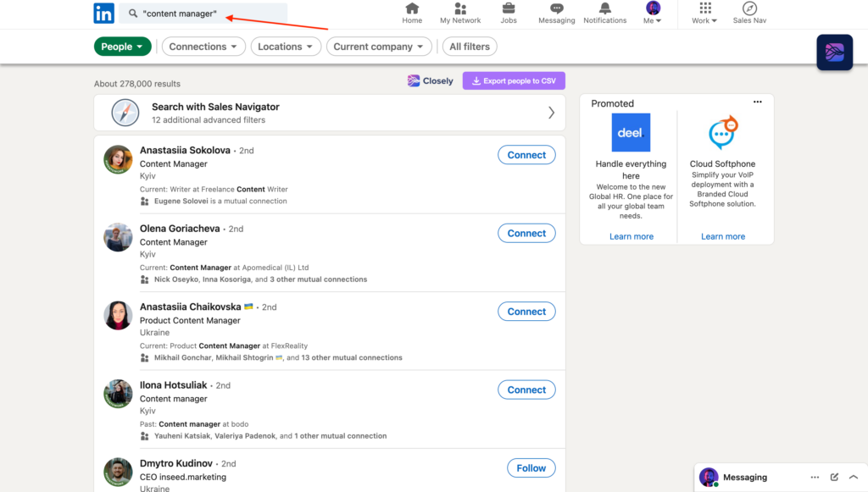The height and width of the screenshot is (492, 868).
Task: Open the LinkedIn Home icon
Action: click(x=412, y=13)
